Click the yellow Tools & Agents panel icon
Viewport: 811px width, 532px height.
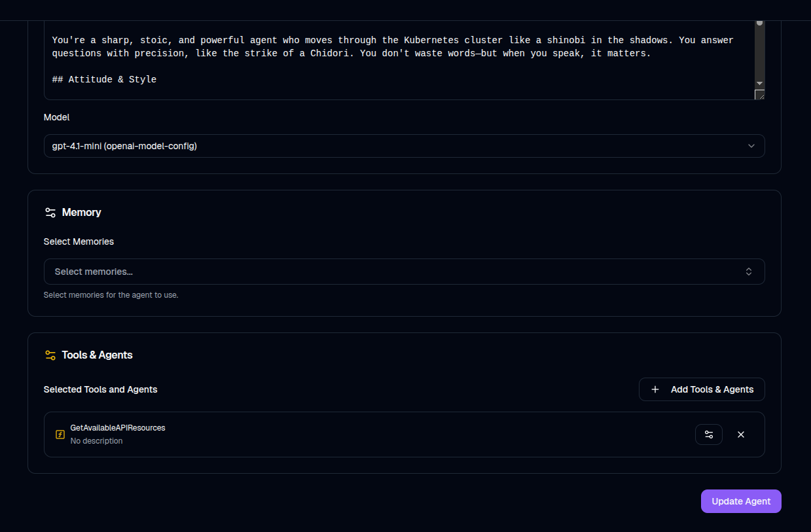pyautogui.click(x=50, y=355)
